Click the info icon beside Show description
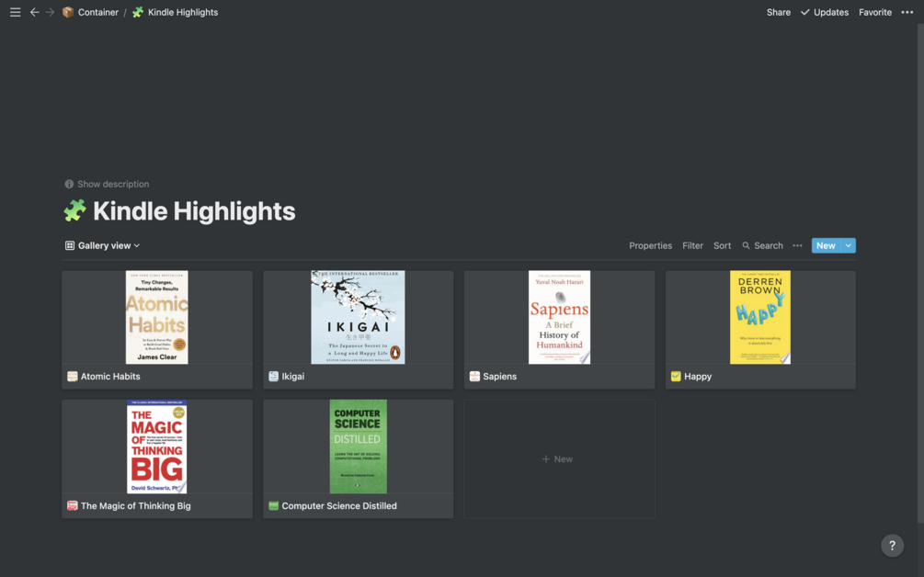Image resolution: width=924 pixels, height=577 pixels. click(x=69, y=185)
